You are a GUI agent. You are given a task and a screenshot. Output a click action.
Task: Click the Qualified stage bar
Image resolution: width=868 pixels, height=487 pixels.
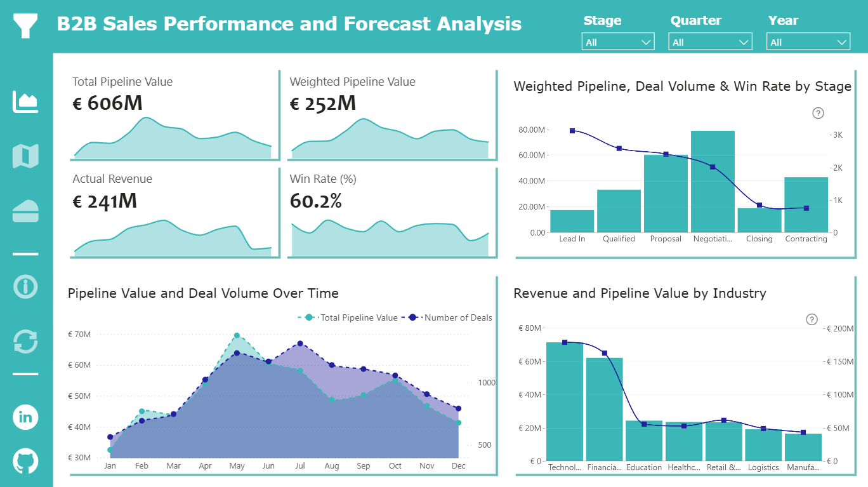tap(619, 211)
